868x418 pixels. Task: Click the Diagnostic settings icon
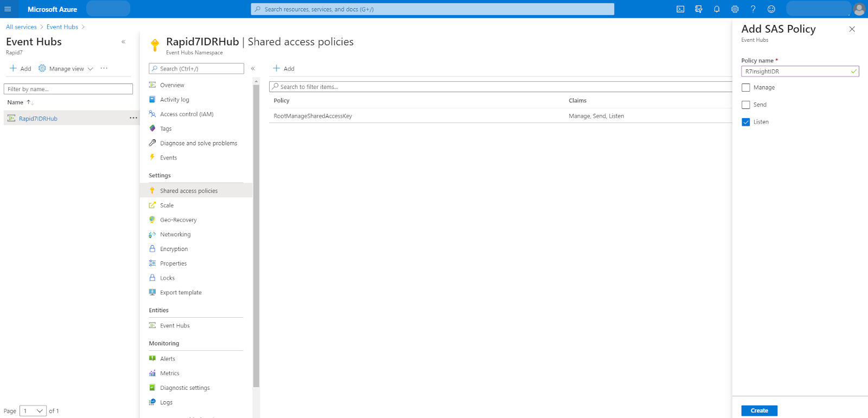tap(152, 388)
